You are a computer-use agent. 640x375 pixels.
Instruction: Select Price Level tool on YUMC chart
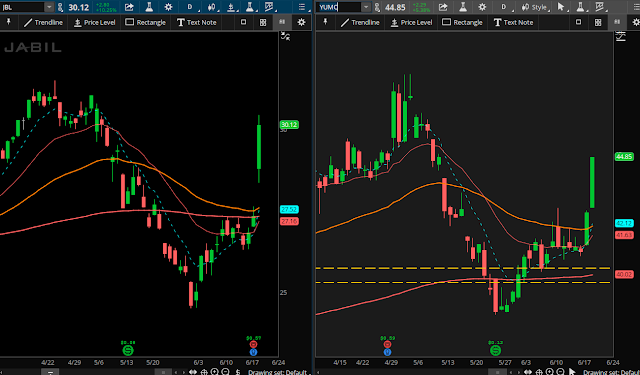411,22
